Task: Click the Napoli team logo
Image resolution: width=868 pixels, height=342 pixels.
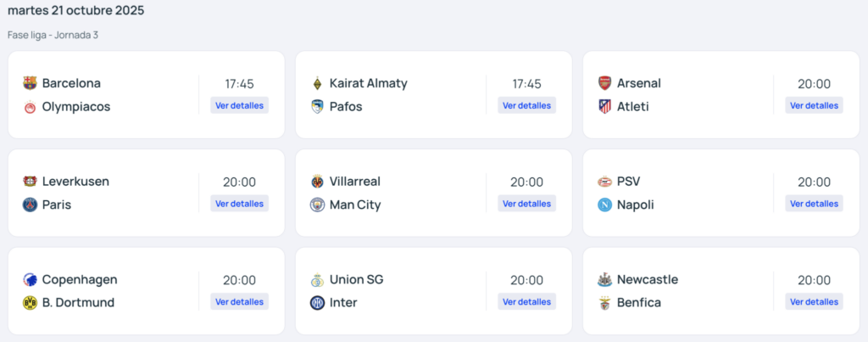Action: click(x=604, y=205)
